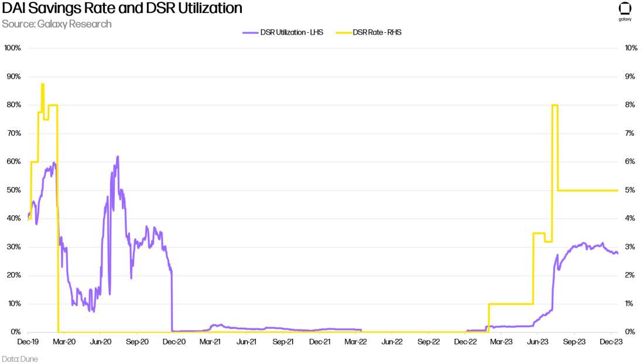This screenshot has width=644, height=364.
Task: Click the 10% label on right axis
Action: [x=631, y=48]
